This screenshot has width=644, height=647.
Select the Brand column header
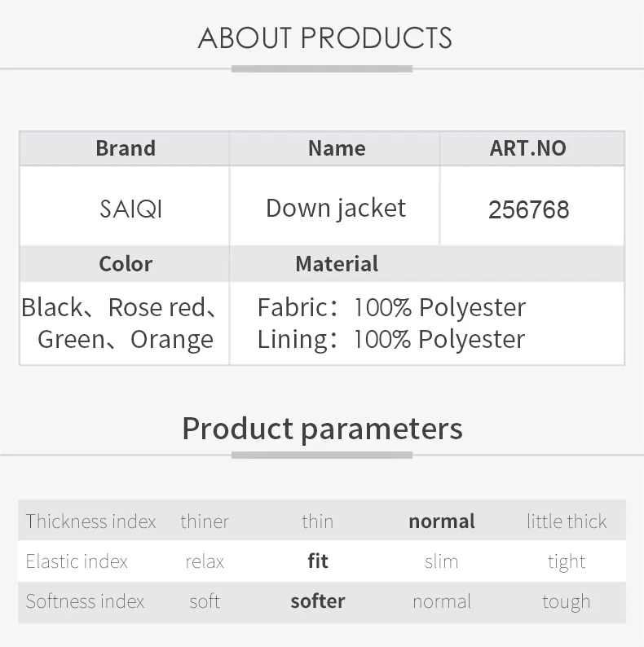click(x=126, y=148)
